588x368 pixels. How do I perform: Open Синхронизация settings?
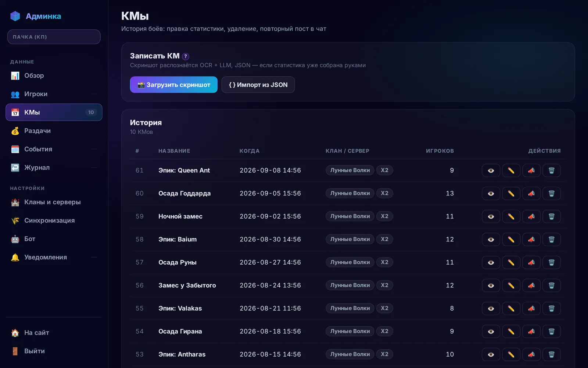pos(54,220)
